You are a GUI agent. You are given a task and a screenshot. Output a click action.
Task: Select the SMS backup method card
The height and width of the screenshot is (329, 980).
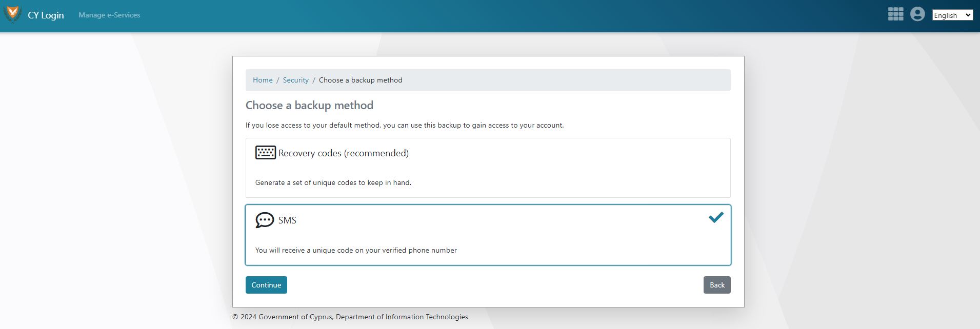(488, 235)
